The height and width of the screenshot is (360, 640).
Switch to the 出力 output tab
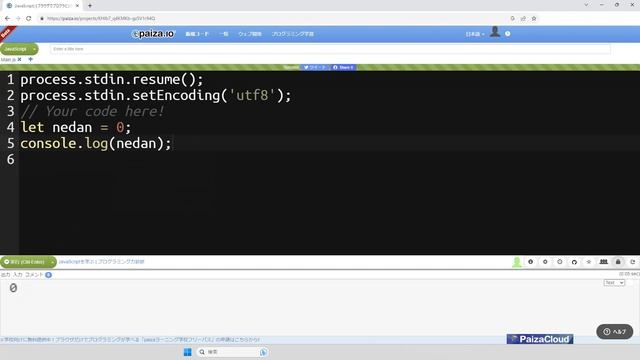tap(5, 275)
